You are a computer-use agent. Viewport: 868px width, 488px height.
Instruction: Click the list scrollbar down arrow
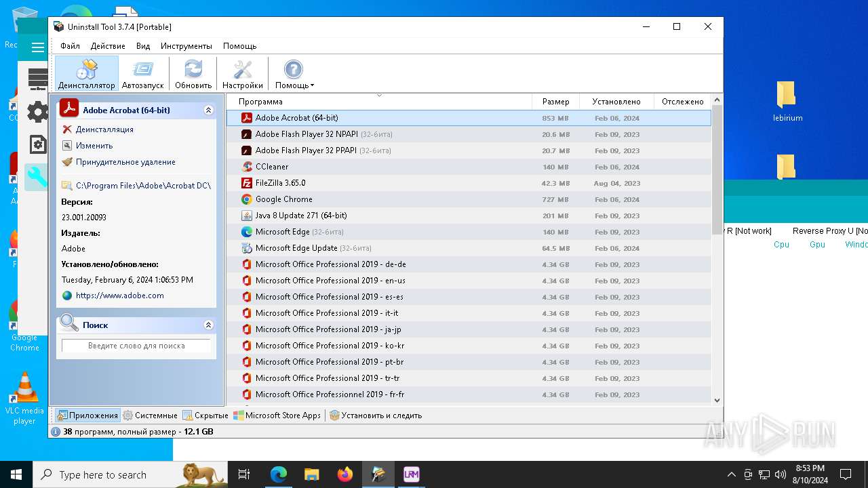[717, 401]
